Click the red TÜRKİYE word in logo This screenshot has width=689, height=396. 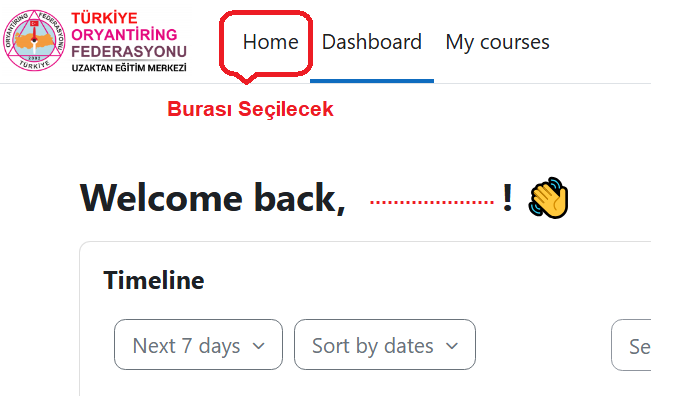(104, 18)
